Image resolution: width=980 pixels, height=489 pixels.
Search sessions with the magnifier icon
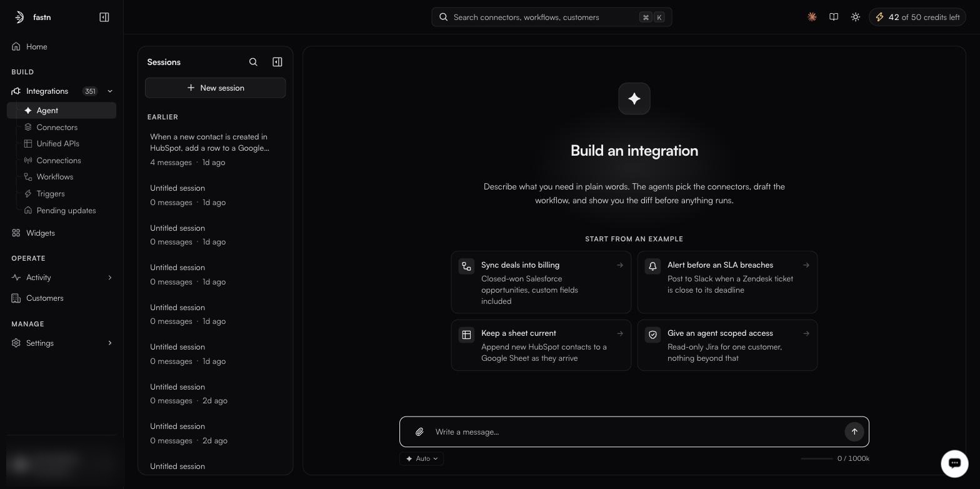tap(253, 62)
